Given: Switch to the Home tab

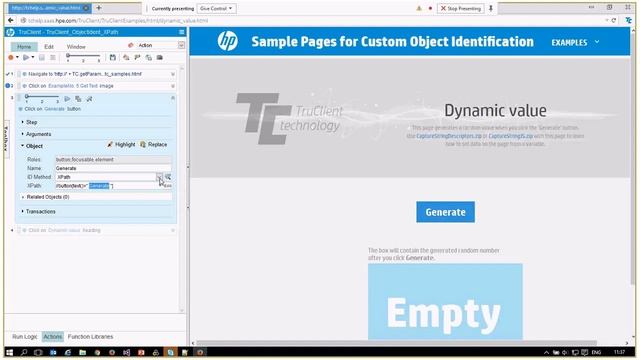Looking at the screenshot, I should point(24,47).
